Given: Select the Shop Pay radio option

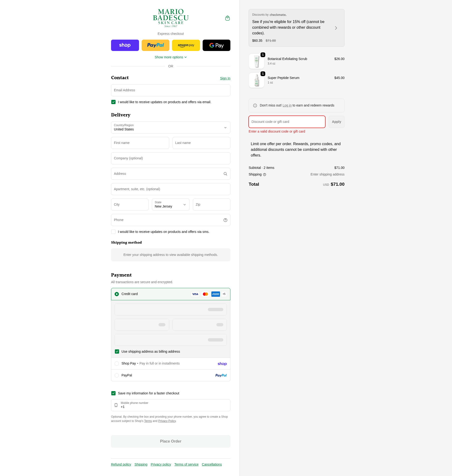Looking at the screenshot, I should tap(116, 364).
